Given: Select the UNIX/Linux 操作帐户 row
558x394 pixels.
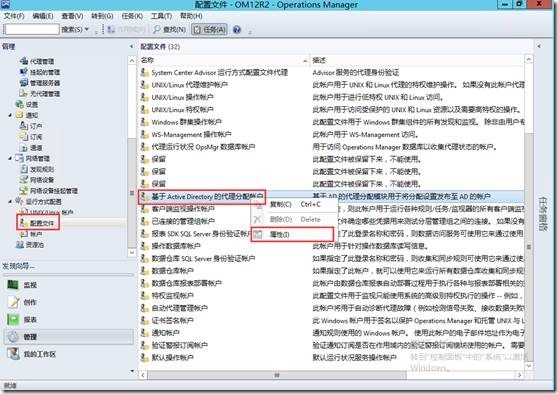Looking at the screenshot, I should point(332,97).
